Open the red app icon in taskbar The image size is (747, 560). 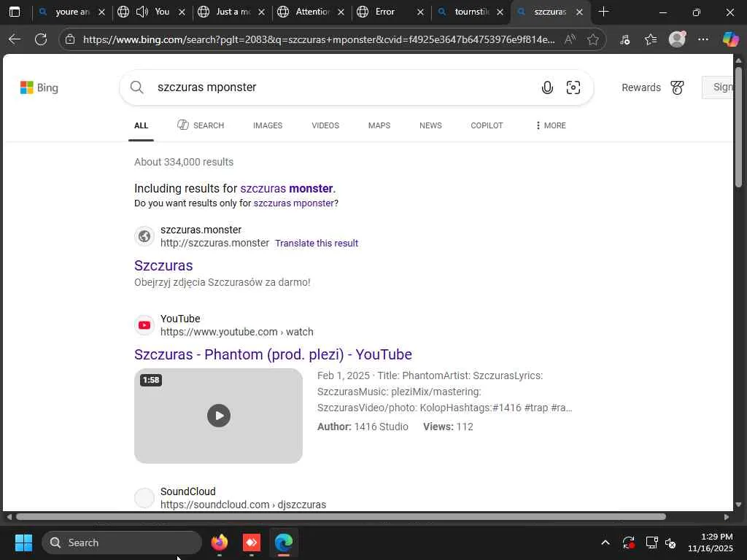pos(252,542)
